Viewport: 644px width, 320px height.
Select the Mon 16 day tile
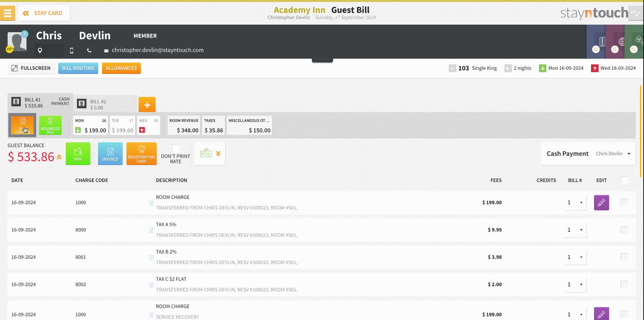[x=91, y=125]
